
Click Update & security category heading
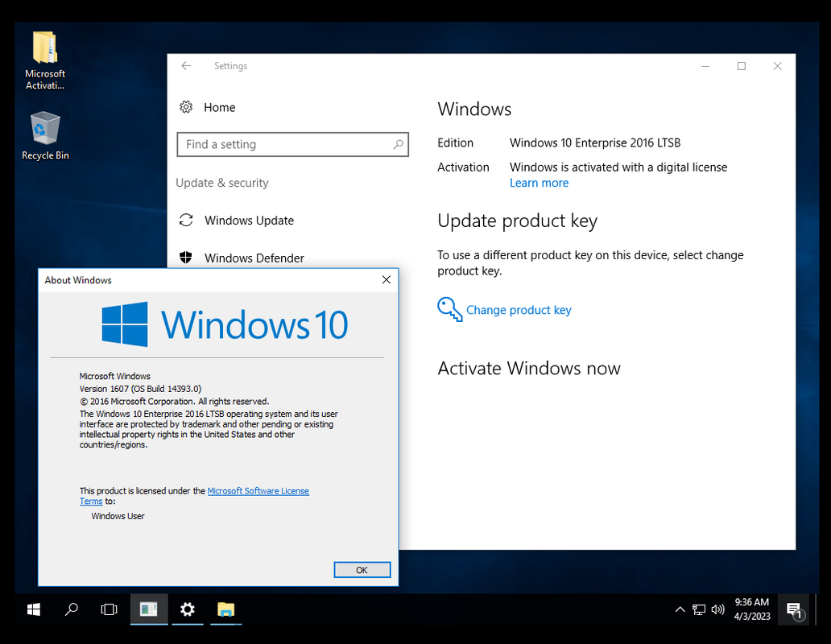pos(222,183)
